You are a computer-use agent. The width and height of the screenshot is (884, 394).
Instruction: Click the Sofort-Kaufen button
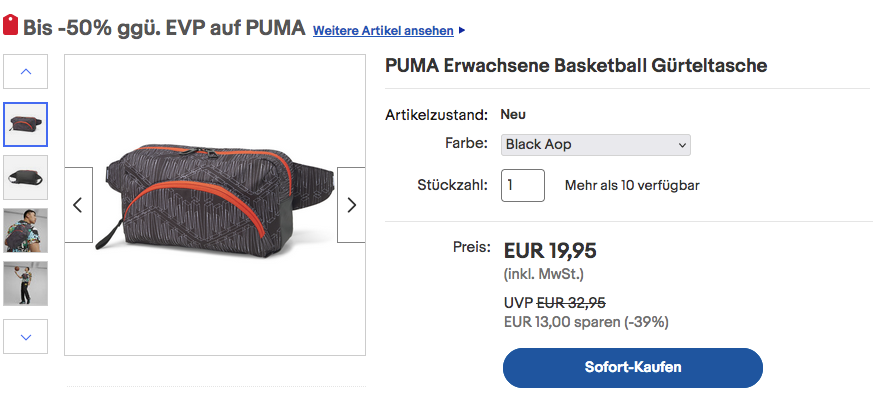click(x=633, y=368)
